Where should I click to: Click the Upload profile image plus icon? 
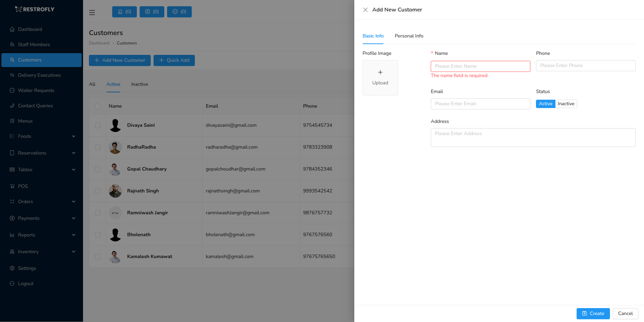pyautogui.click(x=380, y=72)
